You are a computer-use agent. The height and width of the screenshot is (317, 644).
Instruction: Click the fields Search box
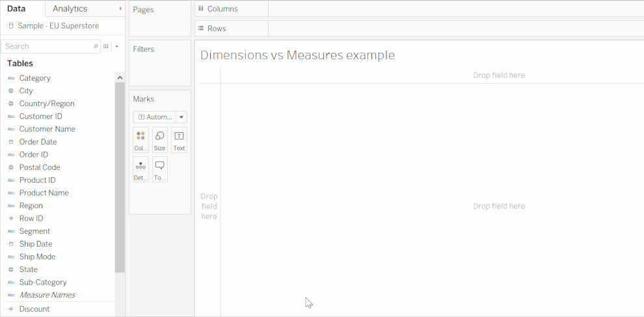[x=47, y=46]
